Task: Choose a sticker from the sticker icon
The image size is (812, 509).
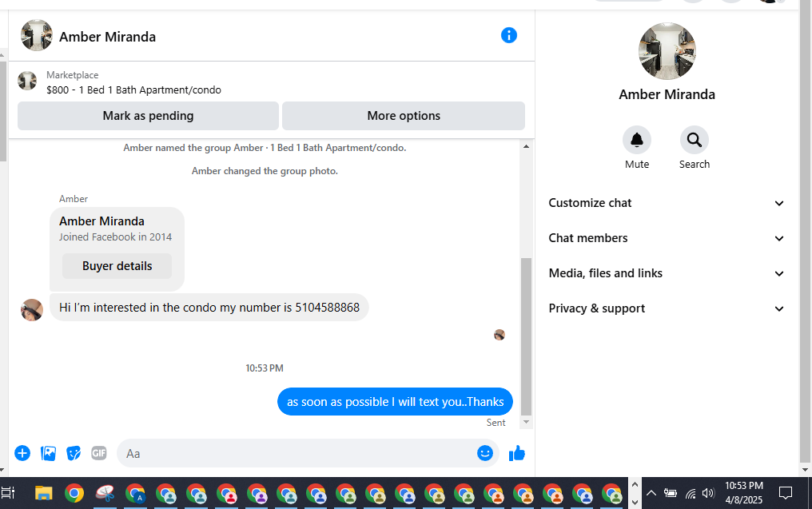Action: coord(74,453)
